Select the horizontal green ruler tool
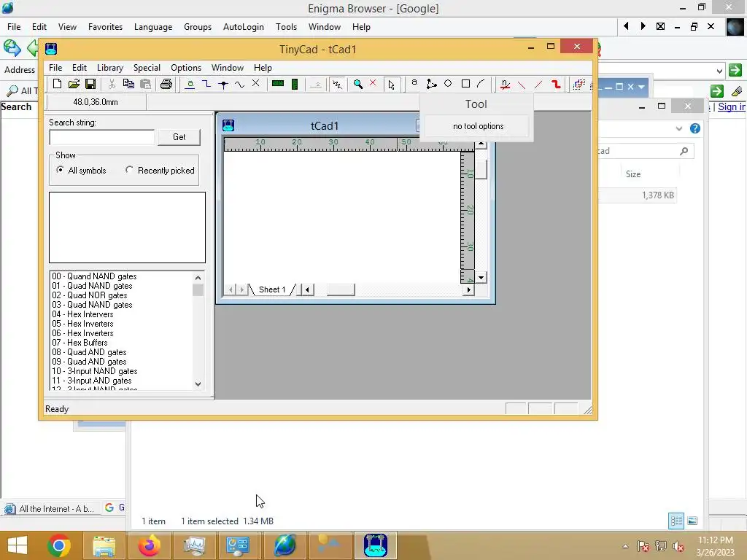The width and height of the screenshot is (747, 560). [x=278, y=85]
